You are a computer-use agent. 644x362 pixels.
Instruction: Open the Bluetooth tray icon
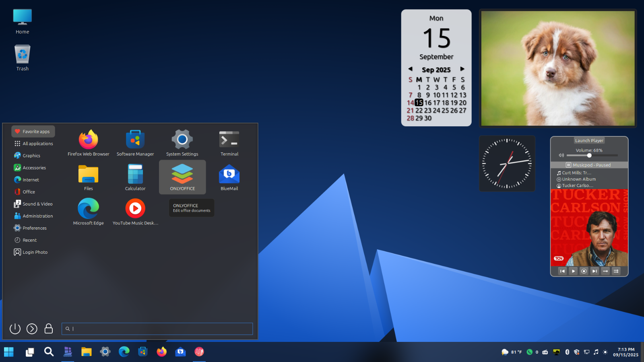(567, 352)
